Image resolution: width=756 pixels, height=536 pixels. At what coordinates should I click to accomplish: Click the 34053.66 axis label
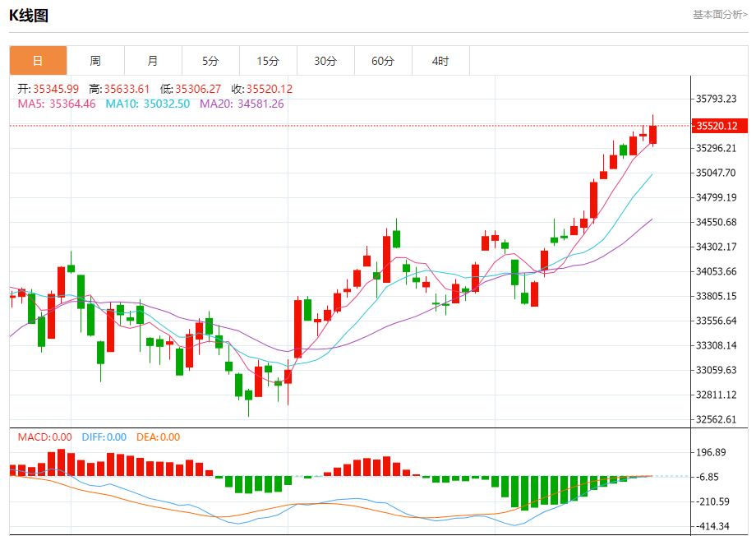(716, 271)
